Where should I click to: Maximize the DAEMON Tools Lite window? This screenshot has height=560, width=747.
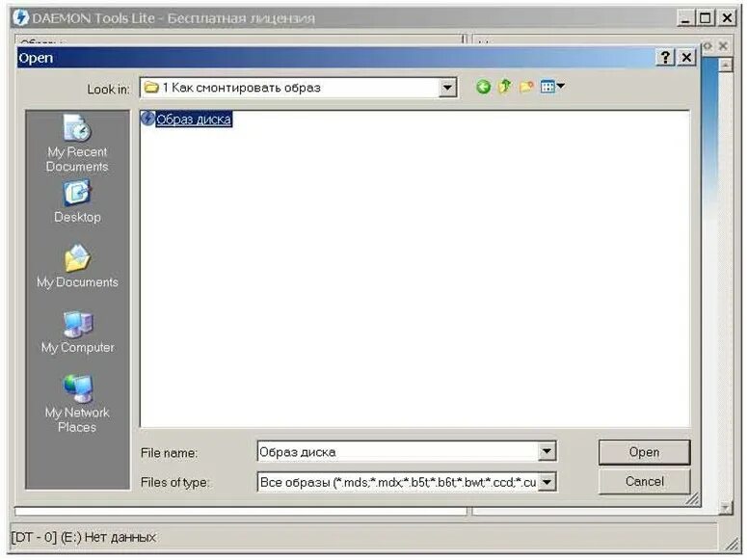(706, 18)
